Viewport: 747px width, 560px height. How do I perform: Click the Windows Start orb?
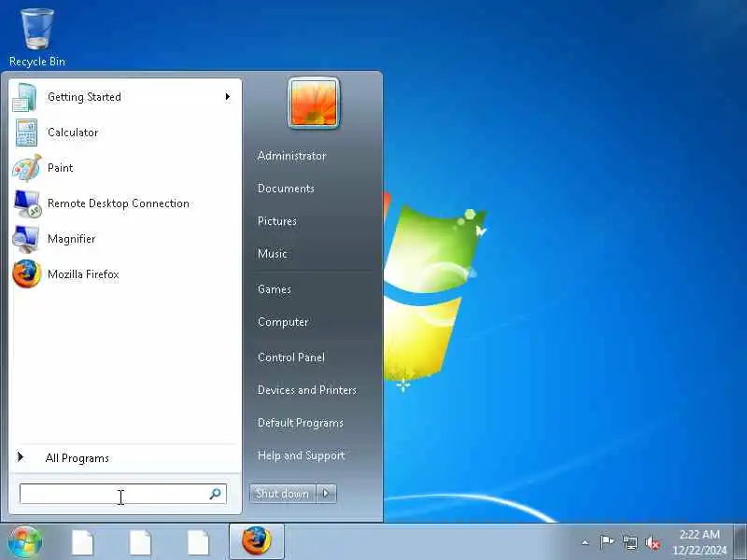25,542
